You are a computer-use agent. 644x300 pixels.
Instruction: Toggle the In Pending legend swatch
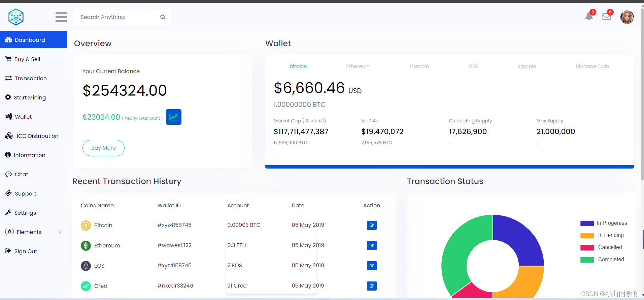click(587, 235)
